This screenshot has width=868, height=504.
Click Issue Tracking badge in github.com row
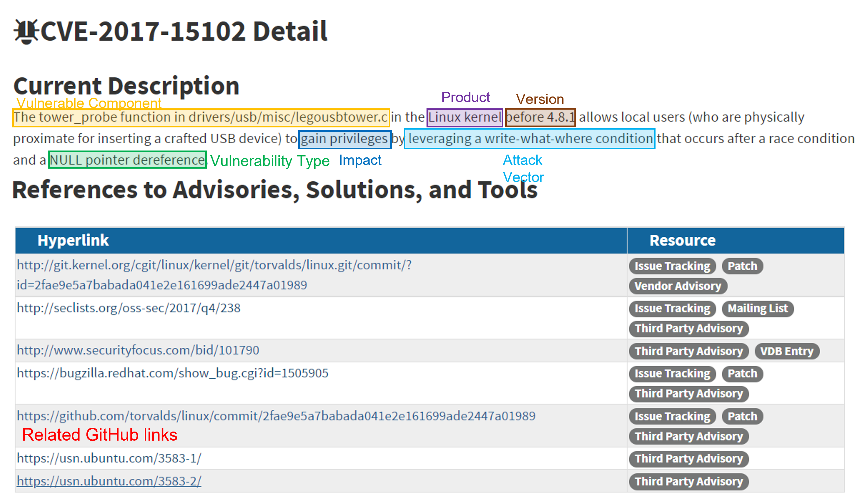[x=672, y=417]
